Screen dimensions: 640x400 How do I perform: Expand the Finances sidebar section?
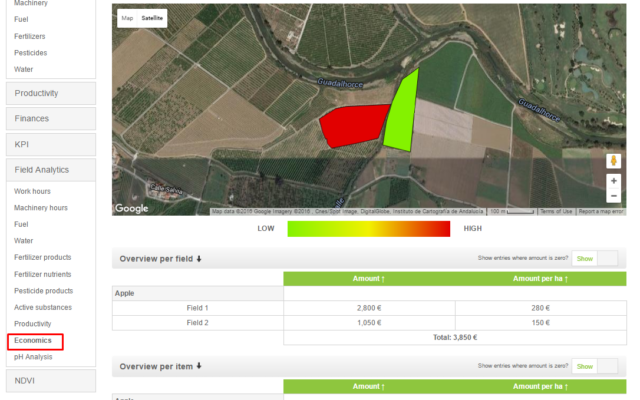point(51,118)
